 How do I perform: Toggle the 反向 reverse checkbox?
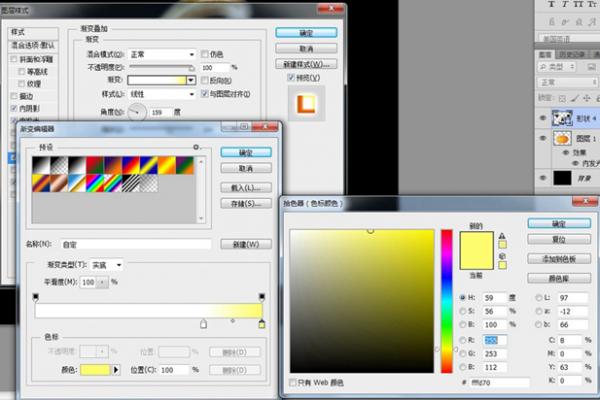[x=205, y=80]
